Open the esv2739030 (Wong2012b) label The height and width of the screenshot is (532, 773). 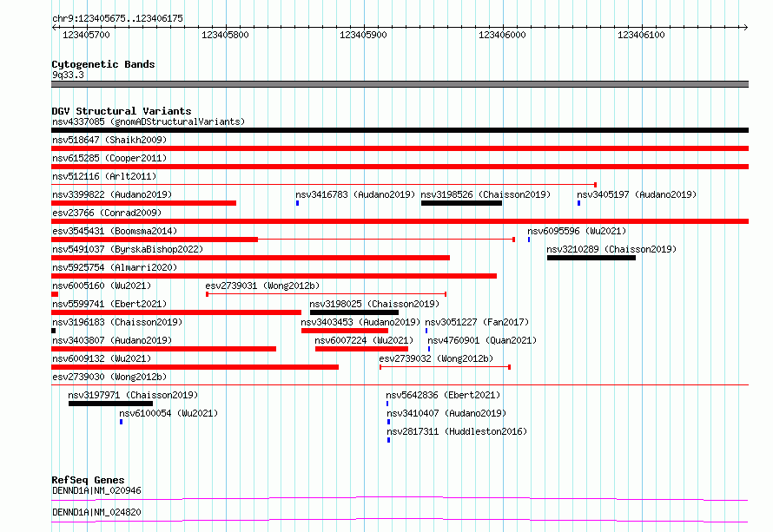[x=109, y=377]
